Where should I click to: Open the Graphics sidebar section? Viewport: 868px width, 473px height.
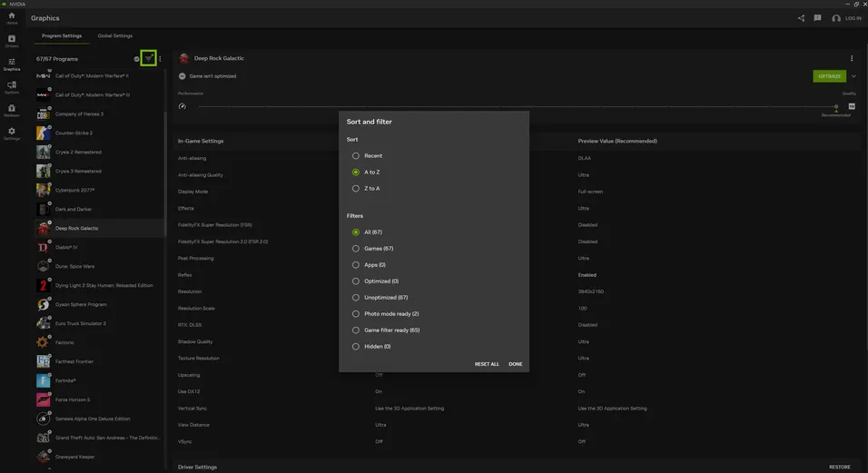[12, 64]
